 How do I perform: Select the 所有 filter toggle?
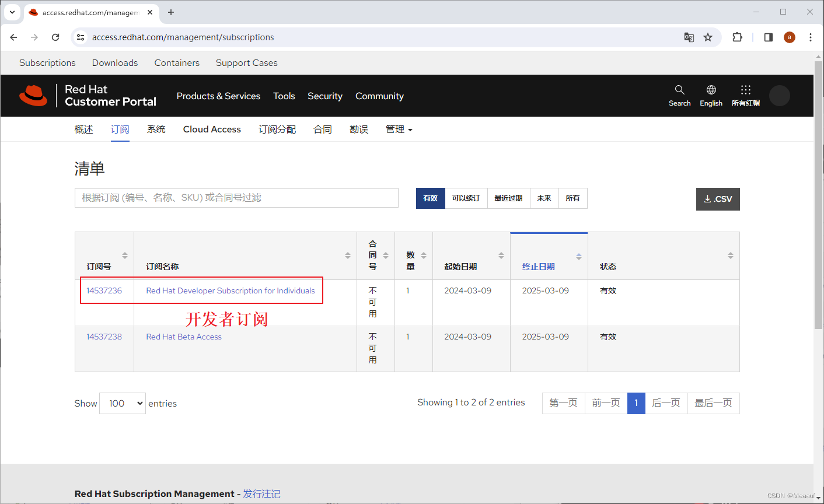(x=573, y=198)
